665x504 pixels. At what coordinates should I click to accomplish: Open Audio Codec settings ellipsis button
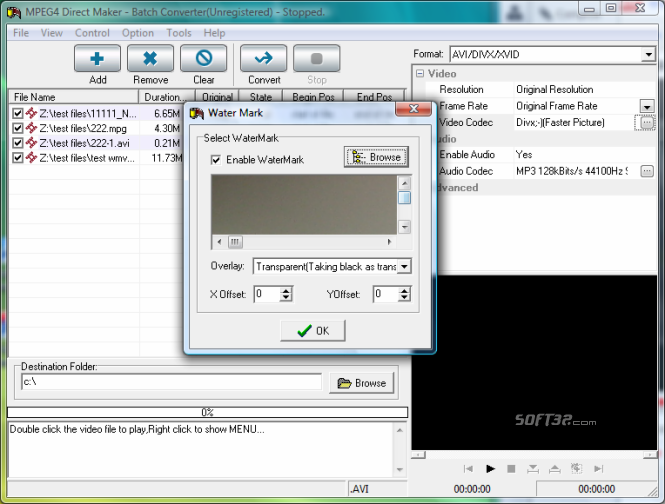pos(647,171)
